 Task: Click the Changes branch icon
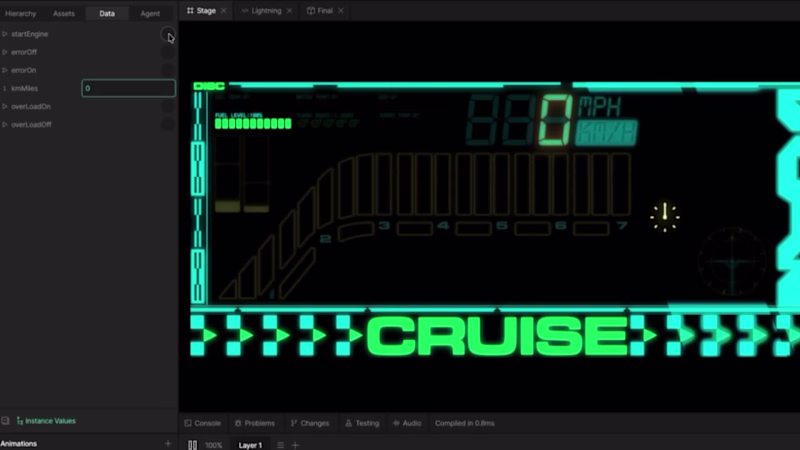tap(294, 423)
